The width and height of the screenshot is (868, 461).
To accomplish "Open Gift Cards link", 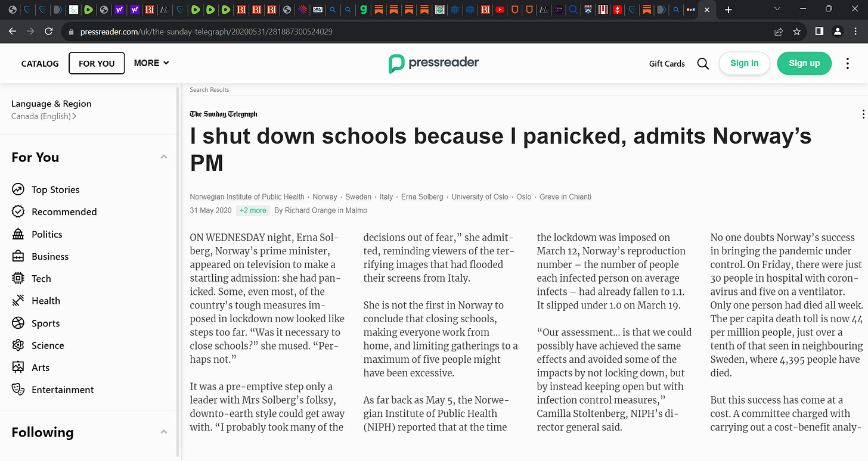I will coord(667,64).
